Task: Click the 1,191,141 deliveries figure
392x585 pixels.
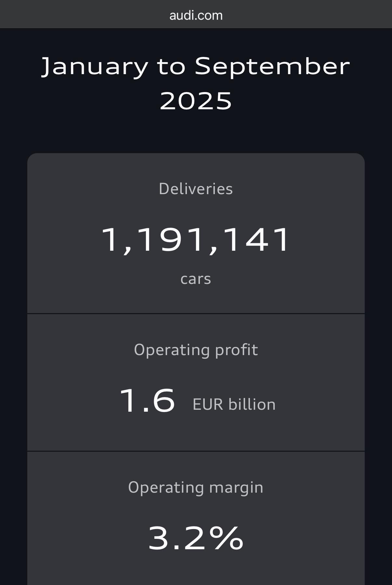Action: 196,240
